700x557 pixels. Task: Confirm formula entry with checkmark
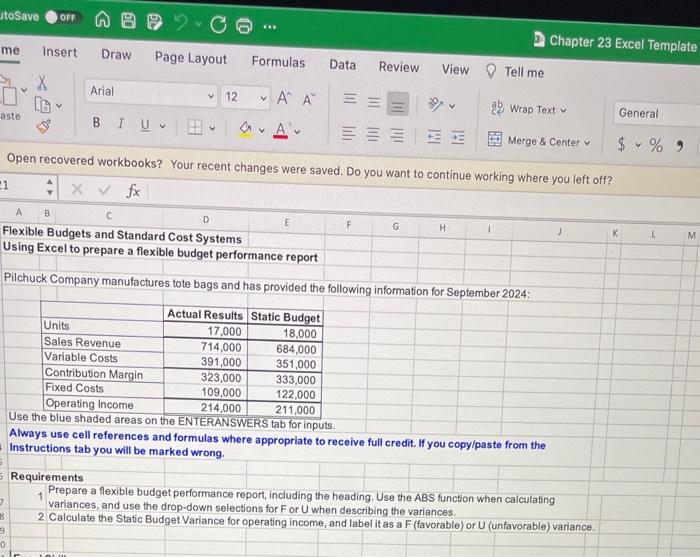click(x=104, y=190)
